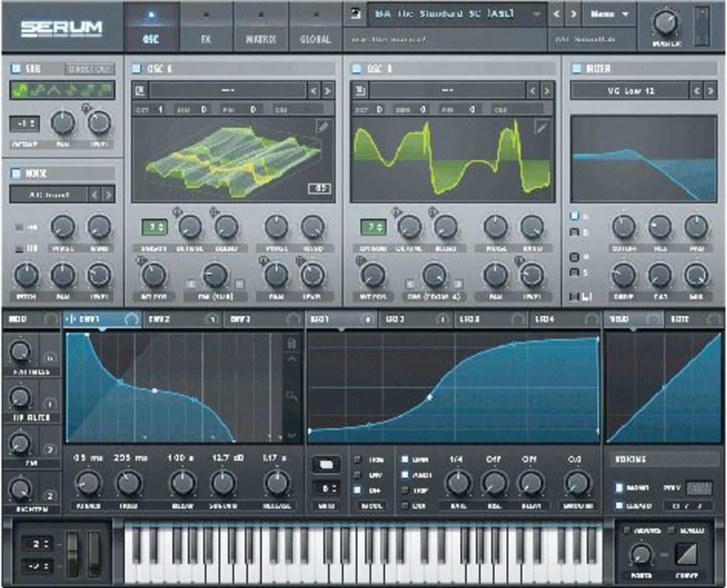Viewport: 727px width, 588px height.
Task: Click the envelope lock icon
Action: point(291,343)
